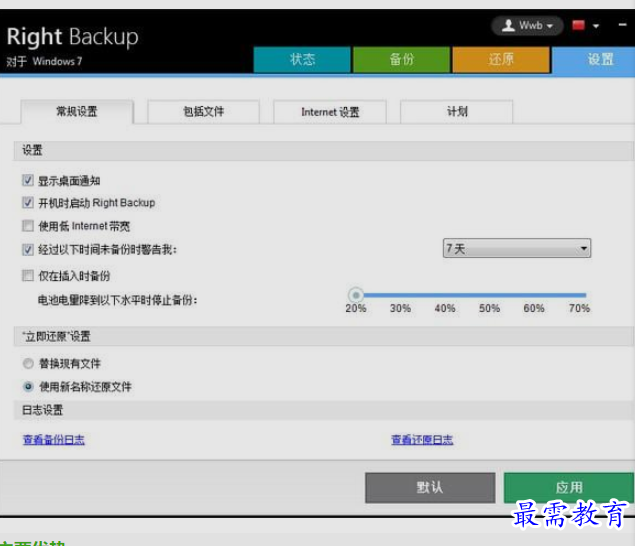Screen dimensions: 635x546
Task: Select 替换现有文件 radio option
Action: point(28,363)
